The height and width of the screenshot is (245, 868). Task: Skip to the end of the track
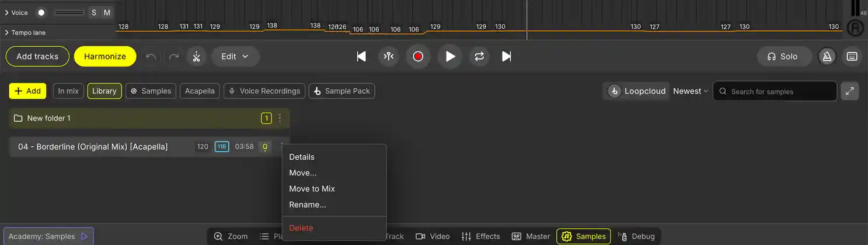pyautogui.click(x=507, y=57)
